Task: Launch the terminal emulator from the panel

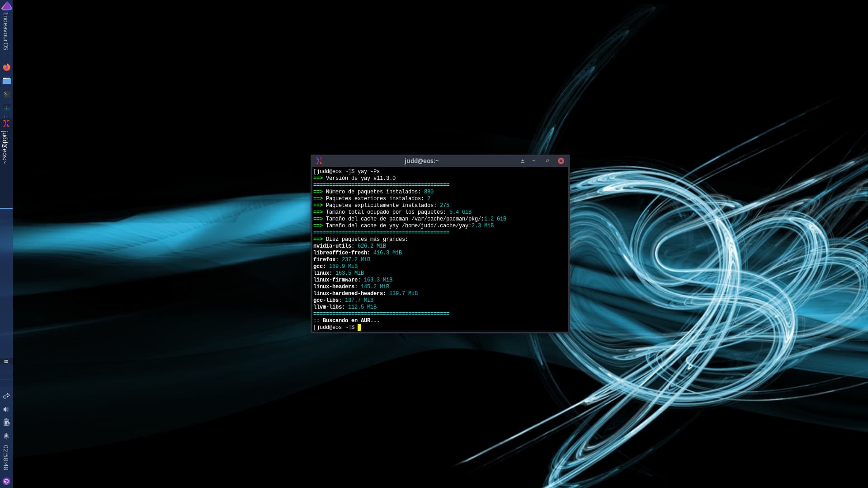Action: (6, 94)
